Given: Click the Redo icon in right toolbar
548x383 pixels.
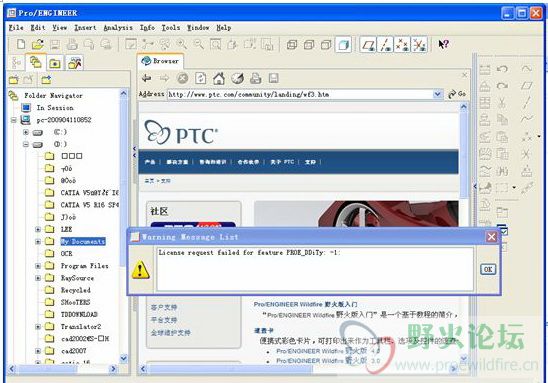Looking at the screenshot, I should tap(502, 86).
